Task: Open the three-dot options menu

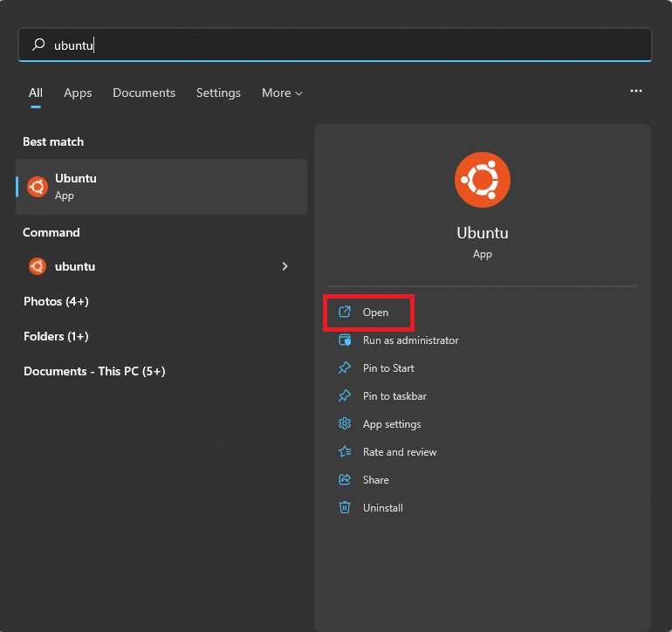Action: click(x=636, y=91)
